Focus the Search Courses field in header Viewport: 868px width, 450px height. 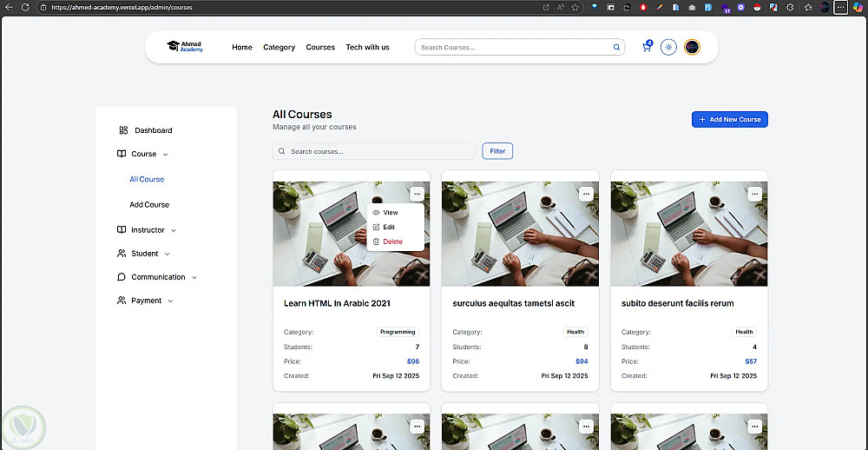[519, 47]
